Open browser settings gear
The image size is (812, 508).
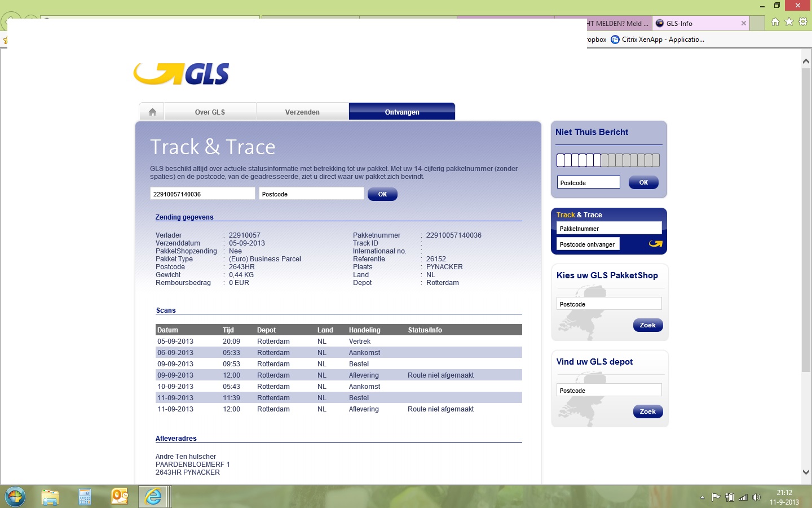[x=803, y=22]
